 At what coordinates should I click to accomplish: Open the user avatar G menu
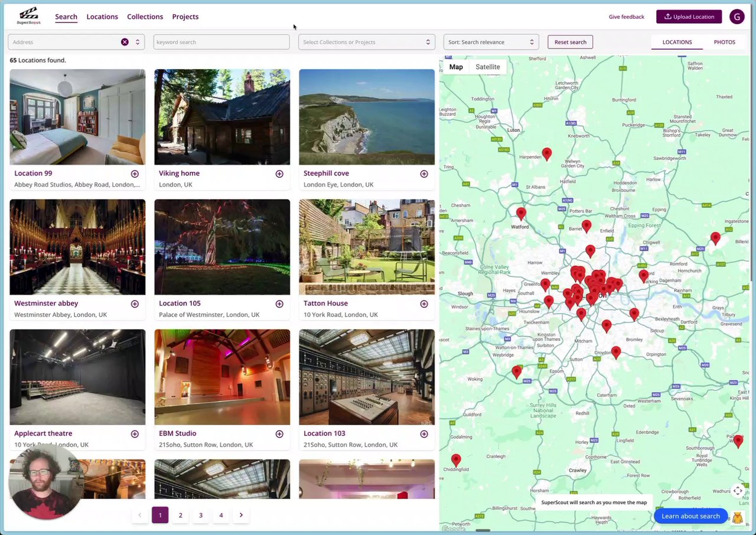(737, 17)
